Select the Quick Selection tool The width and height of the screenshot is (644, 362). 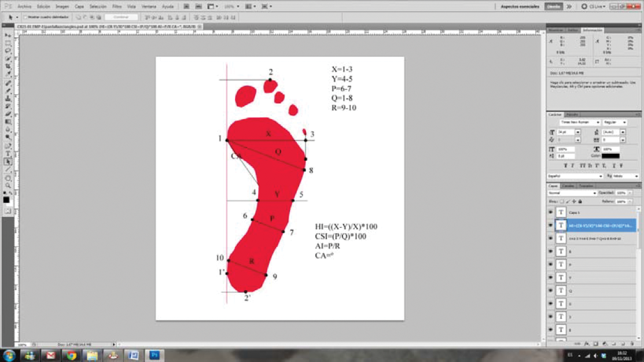point(8,58)
